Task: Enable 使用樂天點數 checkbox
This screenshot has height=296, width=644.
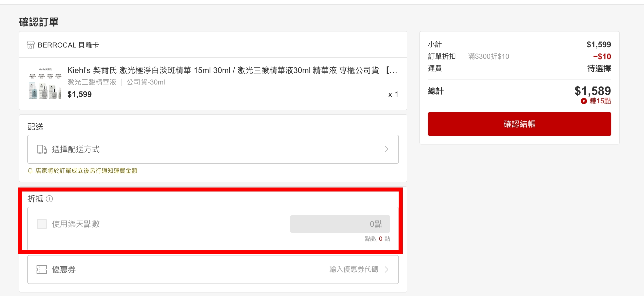Action: pos(41,224)
